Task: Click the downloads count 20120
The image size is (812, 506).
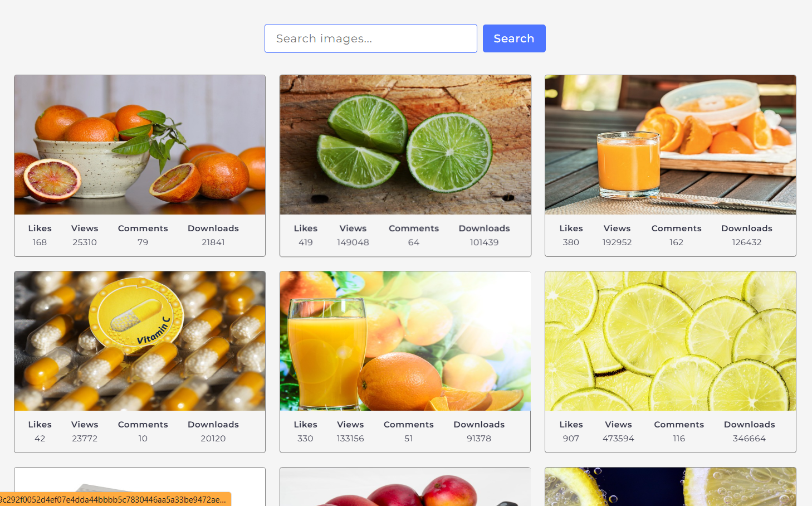Action: point(213,439)
